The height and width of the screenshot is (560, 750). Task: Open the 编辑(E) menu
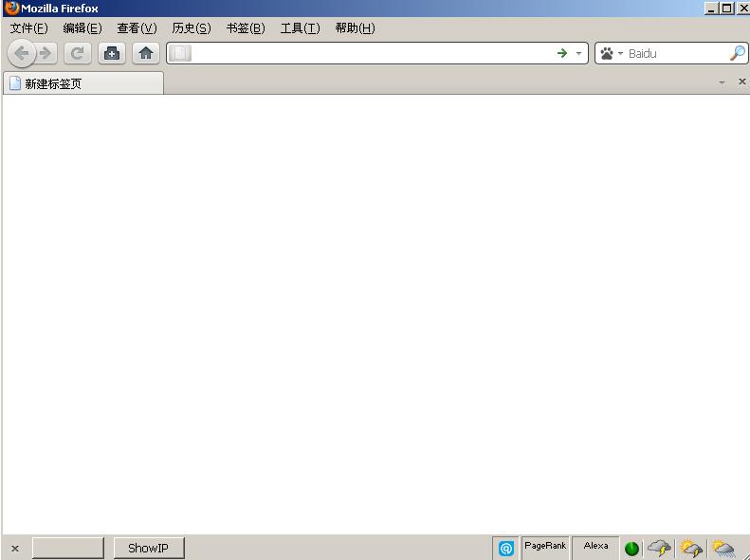click(82, 28)
